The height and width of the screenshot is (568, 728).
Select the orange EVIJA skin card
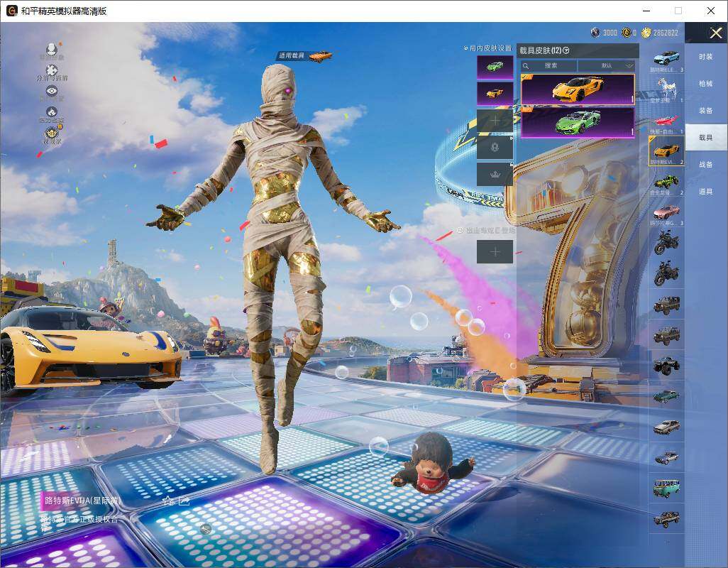coord(577,89)
